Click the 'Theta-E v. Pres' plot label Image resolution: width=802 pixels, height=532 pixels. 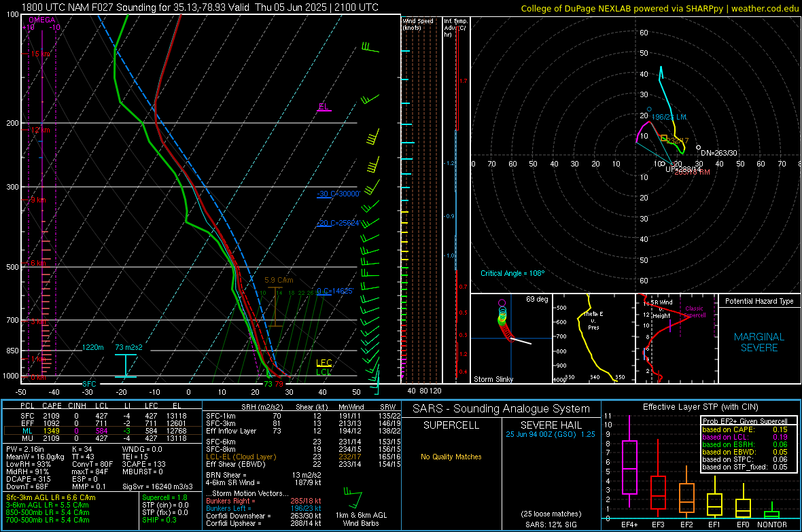click(593, 321)
